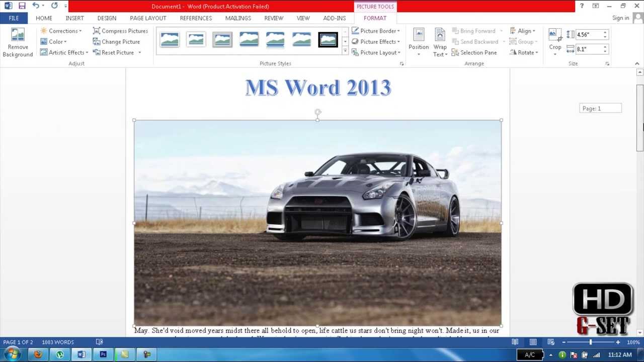Click Change Picture

click(x=116, y=42)
